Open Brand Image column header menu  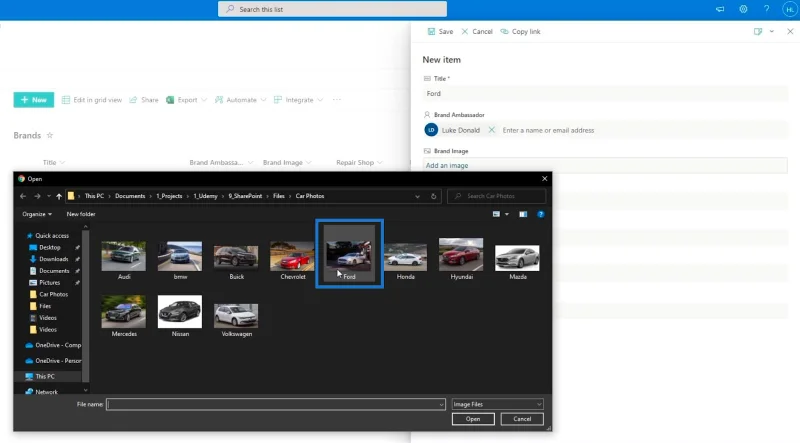point(287,162)
